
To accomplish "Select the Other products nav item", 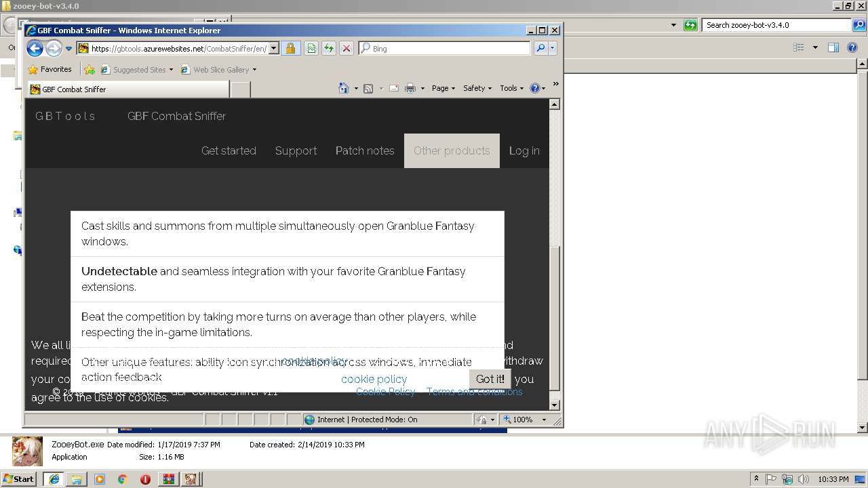I will coord(452,150).
